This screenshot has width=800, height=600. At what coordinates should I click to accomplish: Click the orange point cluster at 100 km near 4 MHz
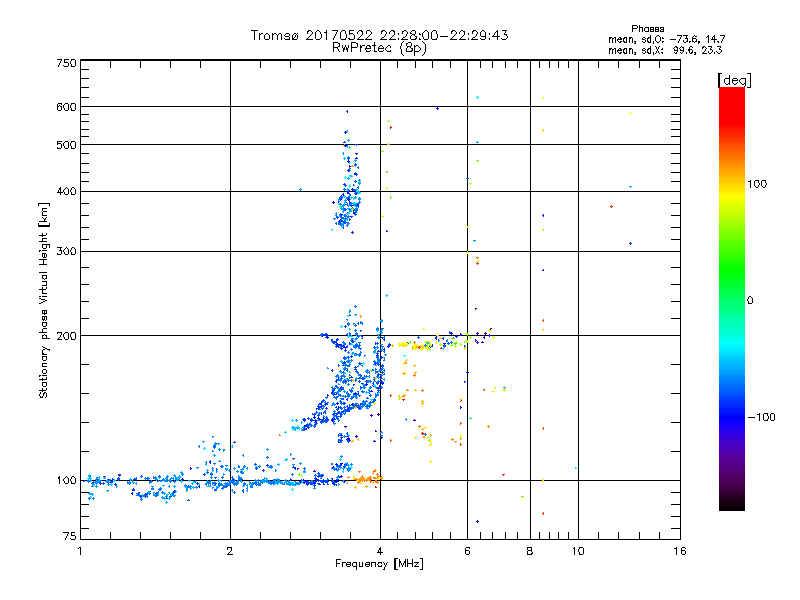click(x=366, y=479)
